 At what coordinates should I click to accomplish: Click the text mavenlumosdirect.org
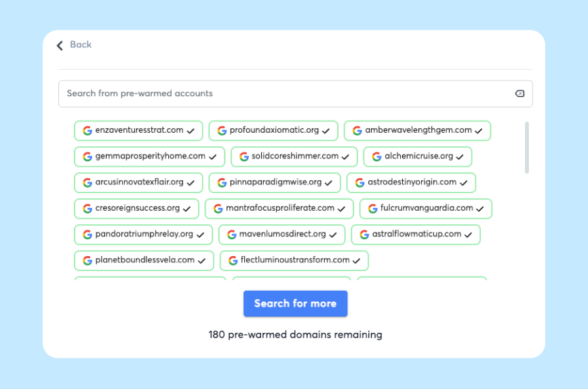point(283,234)
